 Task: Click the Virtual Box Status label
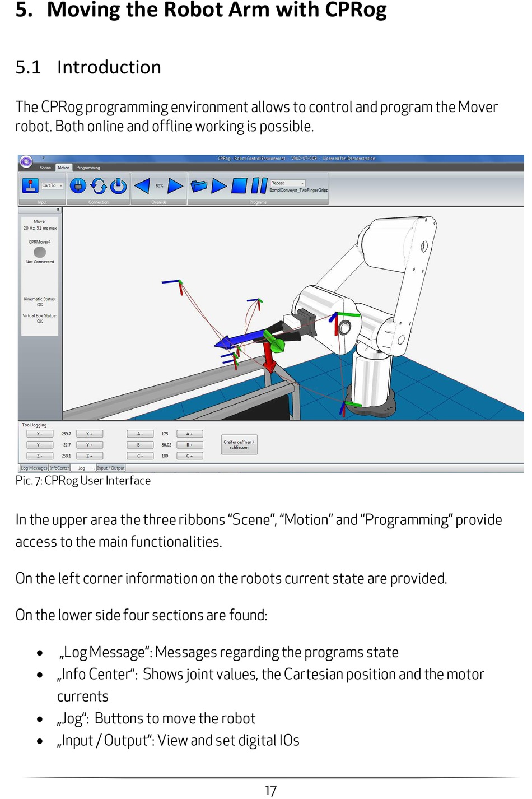(x=40, y=316)
